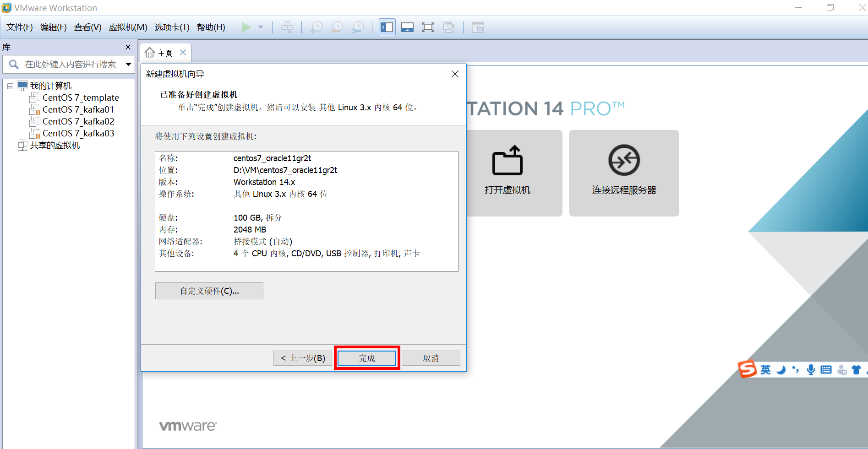Open the 查看(V) menu
The width and height of the screenshot is (868, 449).
[x=88, y=27]
